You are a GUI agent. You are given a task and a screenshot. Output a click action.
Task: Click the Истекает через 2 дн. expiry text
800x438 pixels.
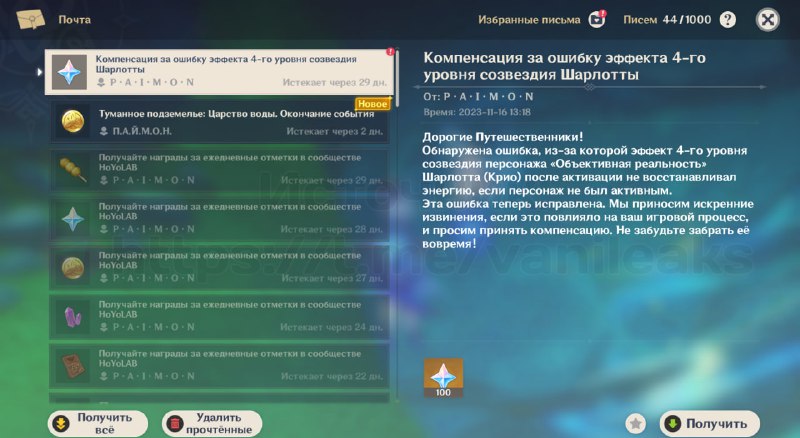[x=334, y=131]
